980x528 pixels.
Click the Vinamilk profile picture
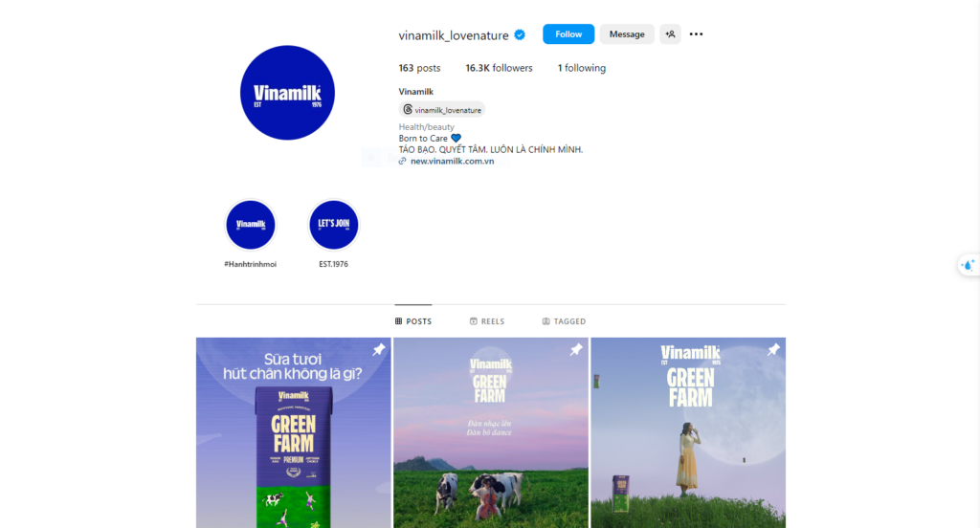[287, 93]
